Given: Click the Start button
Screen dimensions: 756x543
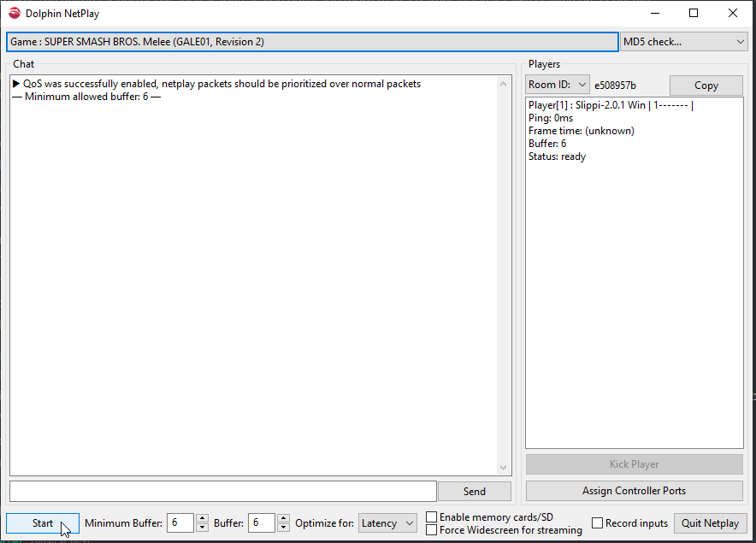Looking at the screenshot, I should tap(43, 523).
